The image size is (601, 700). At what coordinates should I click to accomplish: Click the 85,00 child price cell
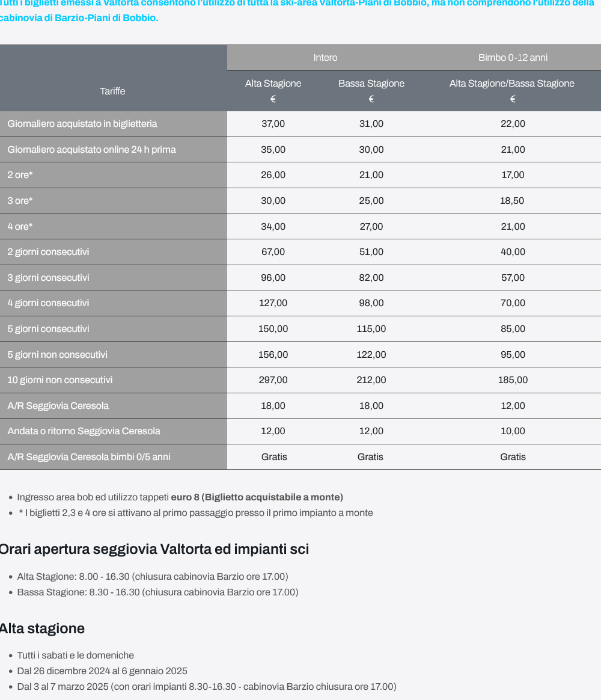coord(513,329)
